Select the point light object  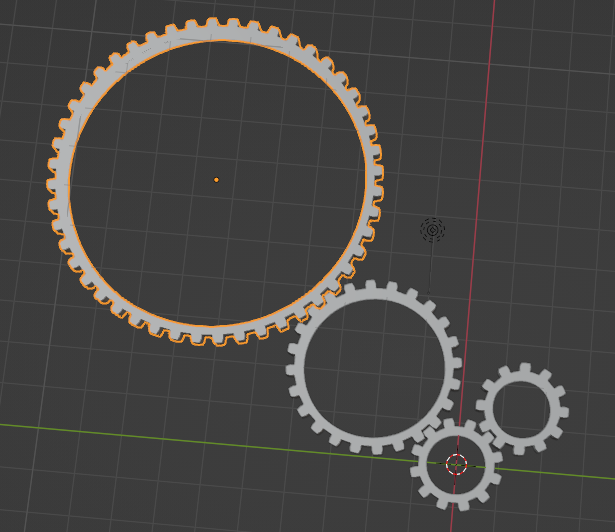coord(432,230)
